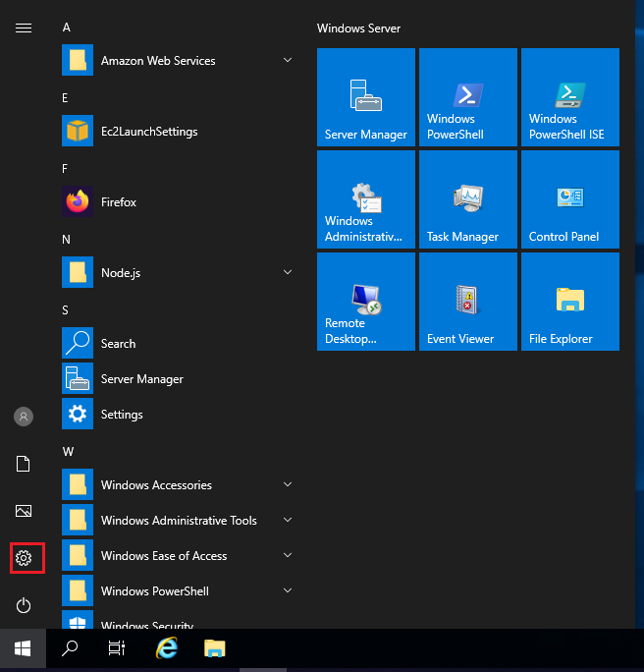Expand the Windows Accessories folder
This screenshot has height=672, width=644.
(179, 484)
